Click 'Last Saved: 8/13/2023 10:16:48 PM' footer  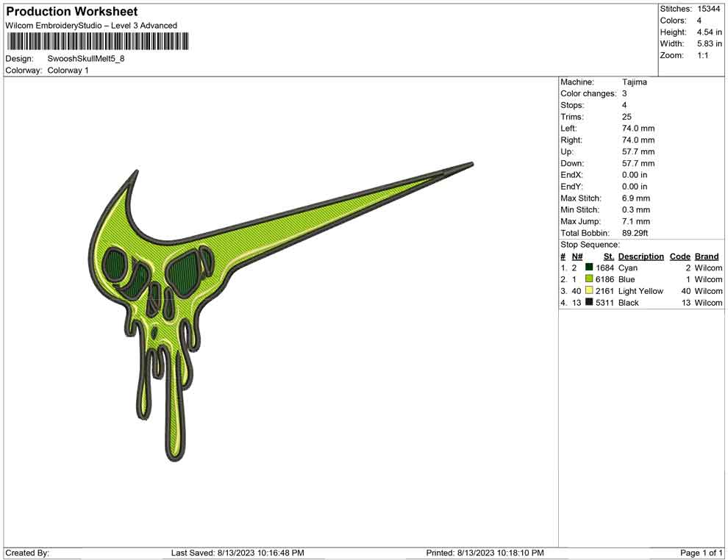pyautogui.click(x=238, y=553)
